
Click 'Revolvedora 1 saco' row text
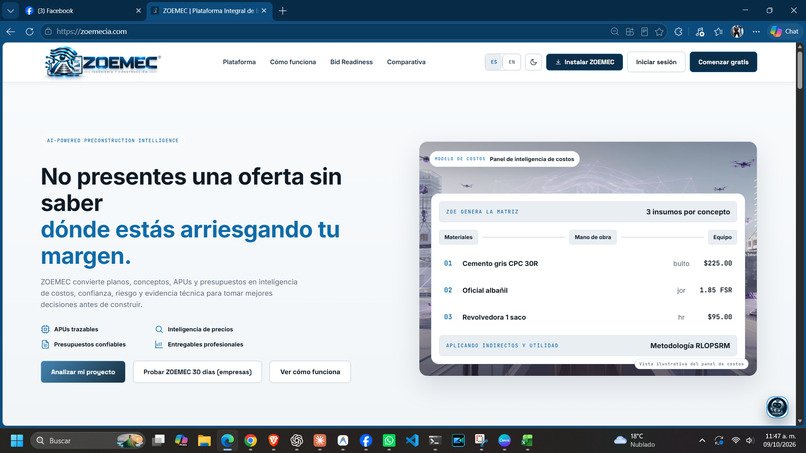494,317
